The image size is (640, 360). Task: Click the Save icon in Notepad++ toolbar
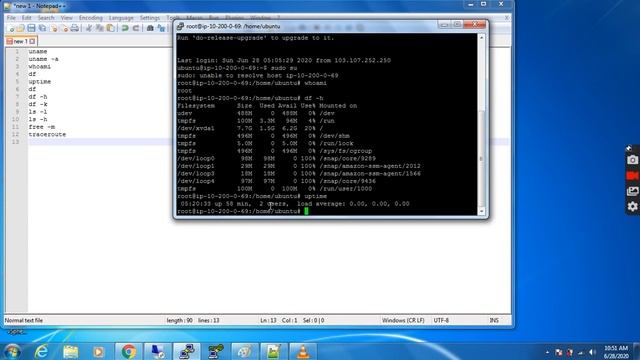coord(31,28)
